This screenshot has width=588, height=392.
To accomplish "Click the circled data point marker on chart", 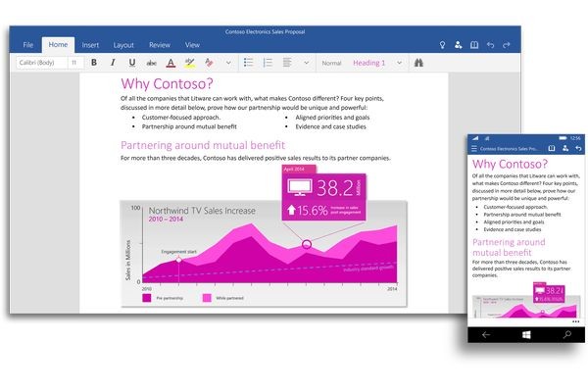I will coord(307,245).
